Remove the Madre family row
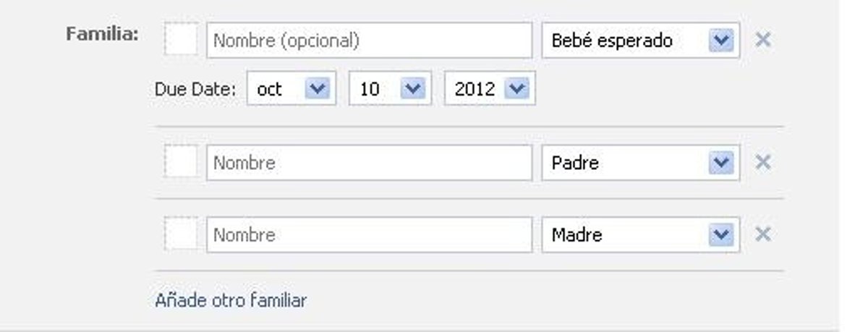Viewport: 868px width, 332px height. click(762, 235)
